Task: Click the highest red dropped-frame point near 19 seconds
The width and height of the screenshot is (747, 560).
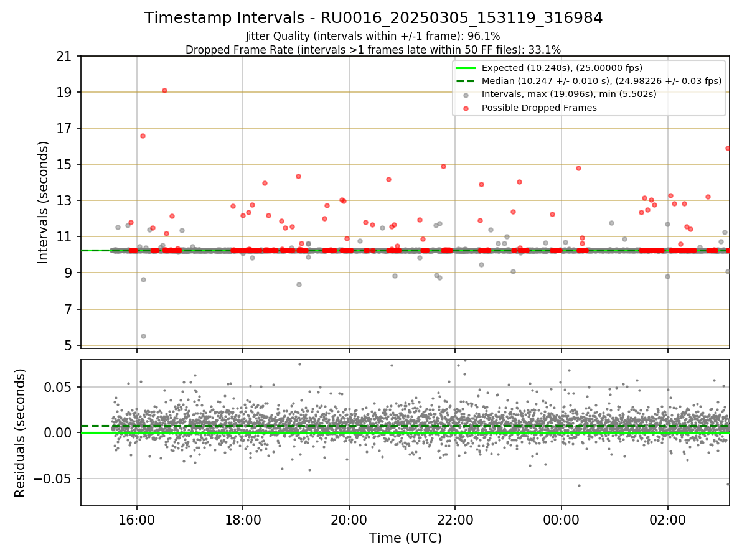Action: pos(164,90)
